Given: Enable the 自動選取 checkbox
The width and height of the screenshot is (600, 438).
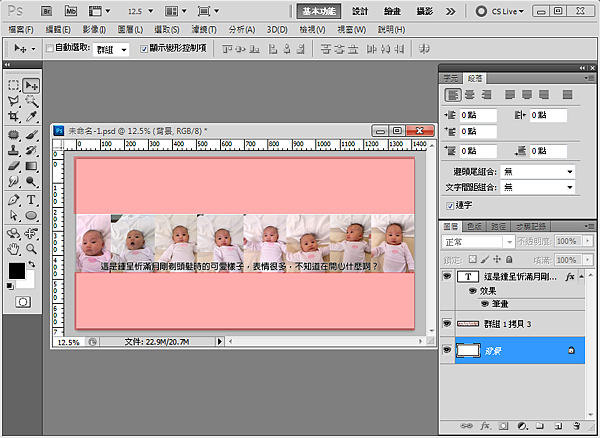Looking at the screenshot, I should [49, 48].
